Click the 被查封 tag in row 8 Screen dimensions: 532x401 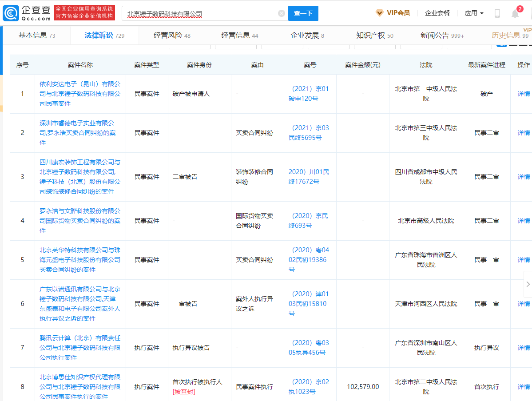[x=183, y=392]
